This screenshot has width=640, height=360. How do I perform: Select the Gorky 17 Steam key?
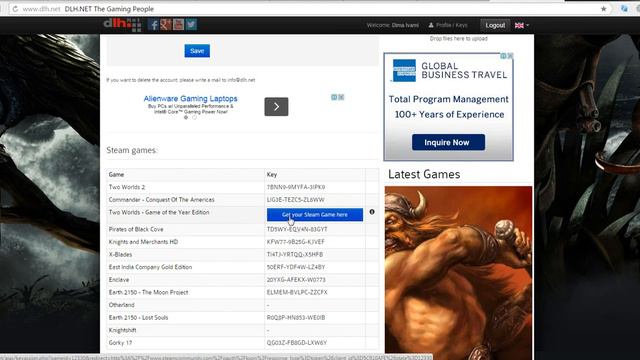297,343
